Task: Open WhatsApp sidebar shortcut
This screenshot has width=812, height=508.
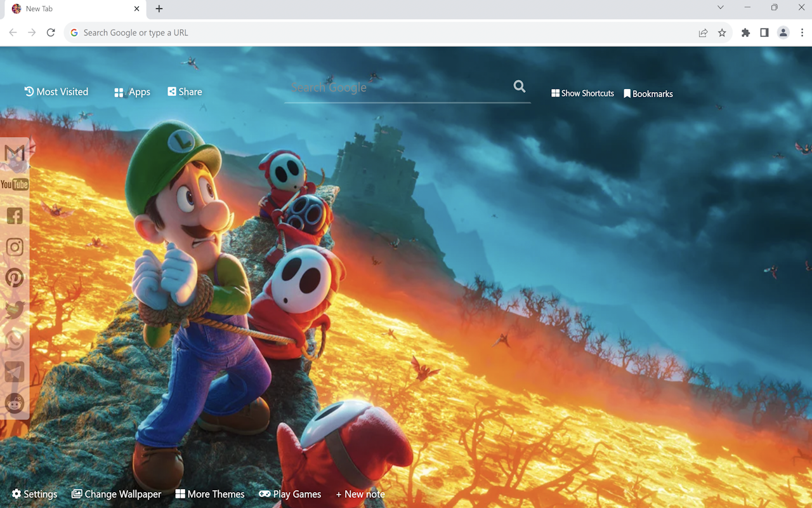Action: click(15, 340)
